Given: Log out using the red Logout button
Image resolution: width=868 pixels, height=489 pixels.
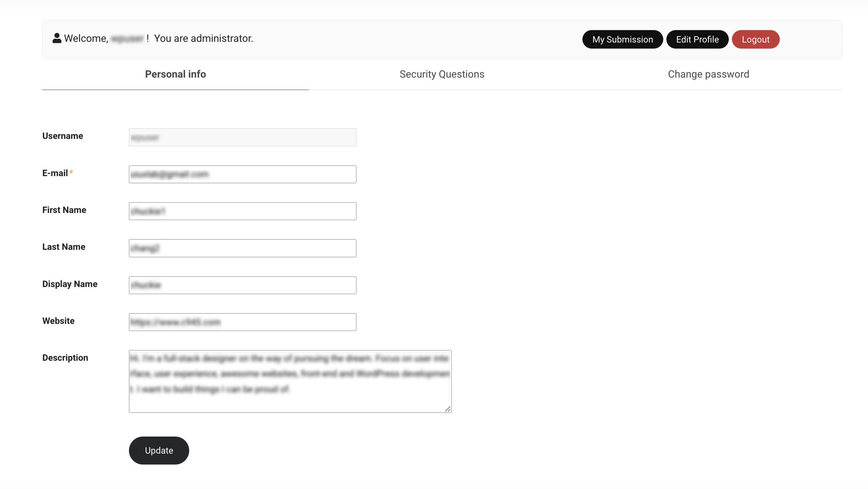Looking at the screenshot, I should pos(755,39).
